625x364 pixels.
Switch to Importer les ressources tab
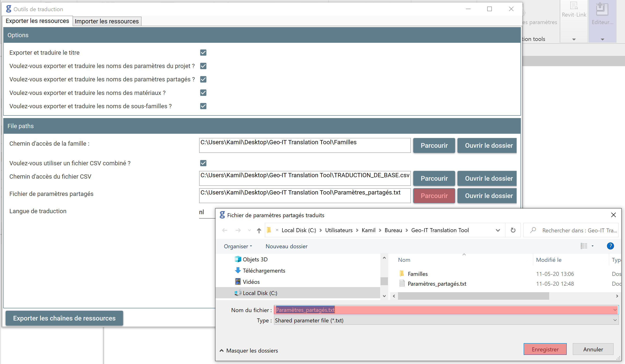(x=107, y=21)
